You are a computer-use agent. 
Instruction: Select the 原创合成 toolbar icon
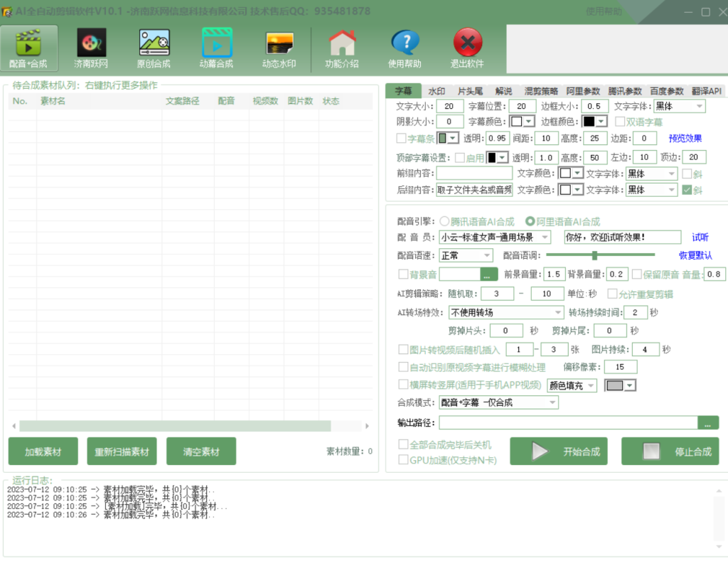tap(154, 44)
